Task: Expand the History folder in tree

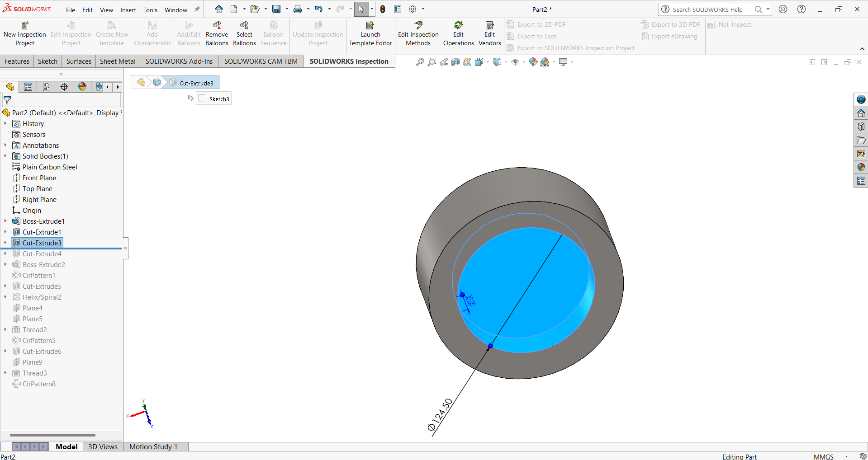Action: (x=5, y=123)
